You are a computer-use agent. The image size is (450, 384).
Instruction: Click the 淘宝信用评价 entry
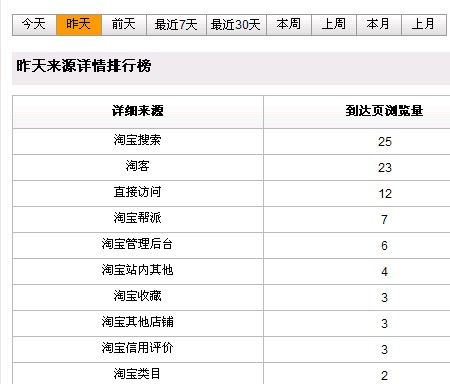137,348
